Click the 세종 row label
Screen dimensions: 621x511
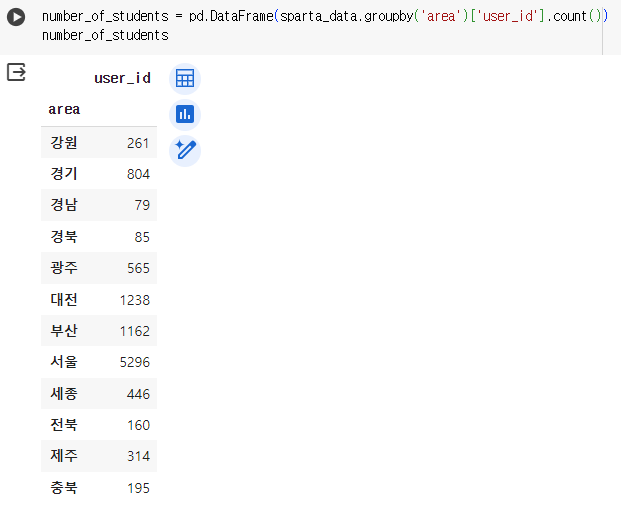[64, 393]
